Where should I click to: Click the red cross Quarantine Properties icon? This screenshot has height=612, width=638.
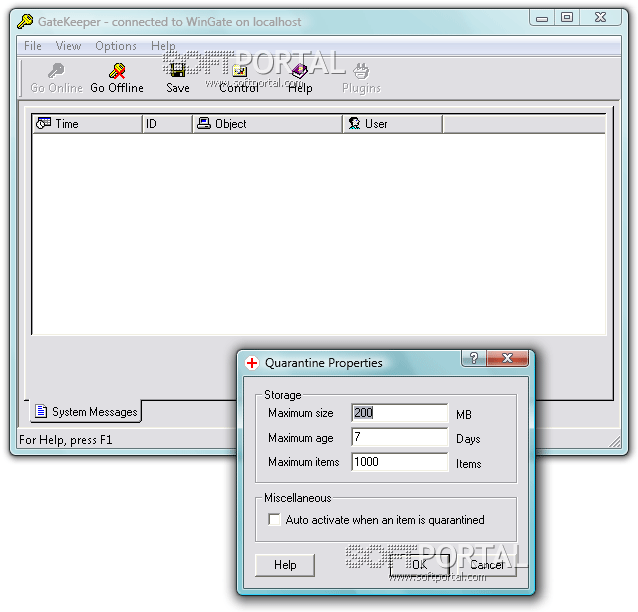tap(252, 362)
